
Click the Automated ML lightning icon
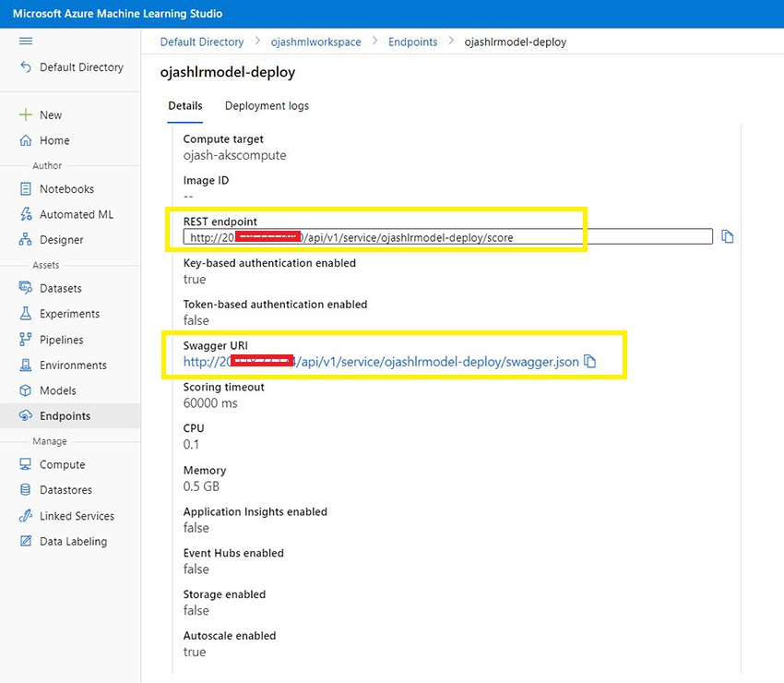coord(26,214)
